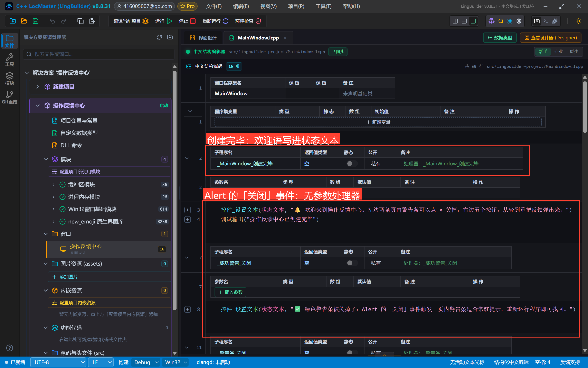Expand the 新建项目 tree node
The width and height of the screenshot is (588, 368).
(37, 87)
